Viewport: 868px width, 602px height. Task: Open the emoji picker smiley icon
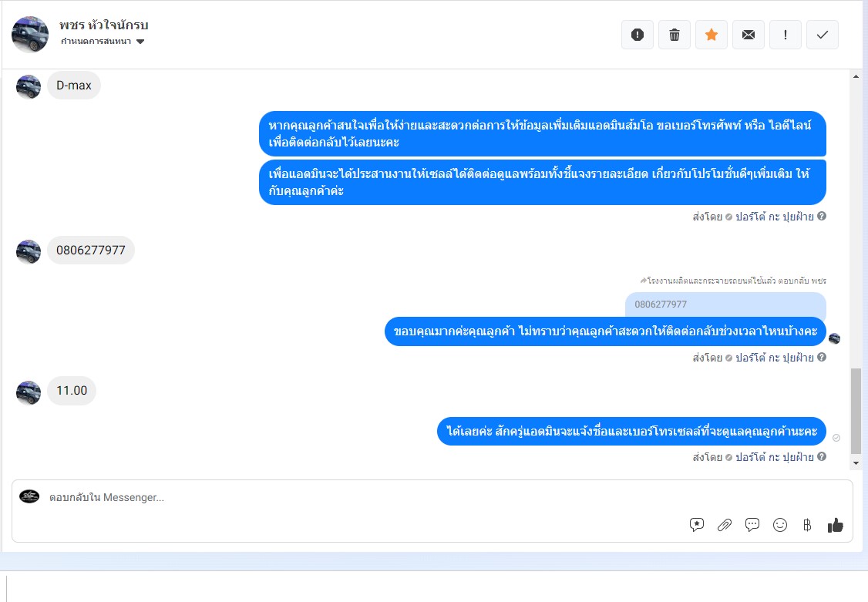[780, 525]
